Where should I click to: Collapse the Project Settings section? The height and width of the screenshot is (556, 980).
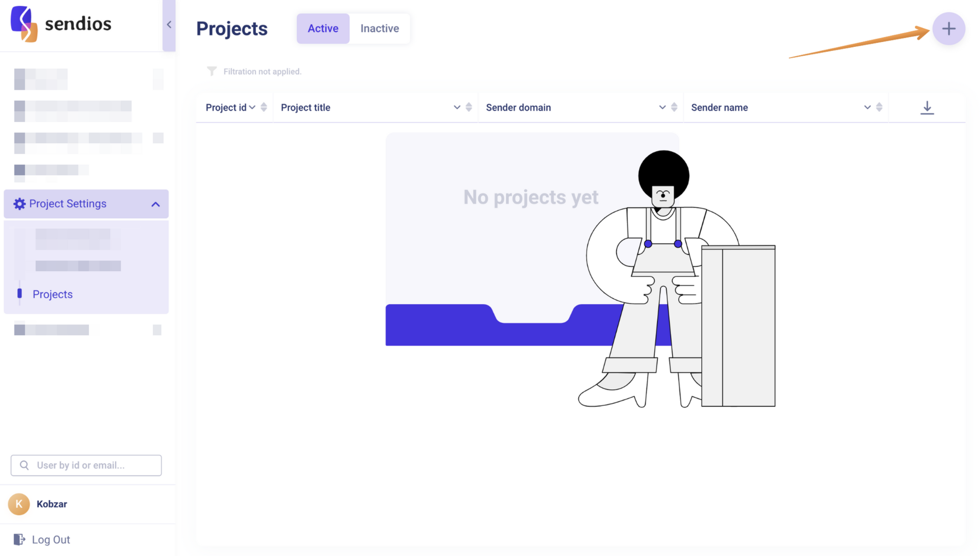156,204
